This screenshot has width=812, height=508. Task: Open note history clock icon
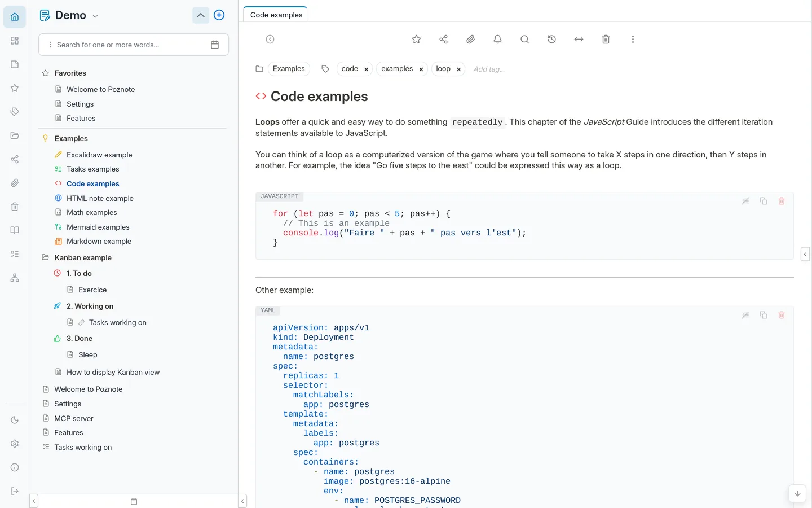(x=551, y=39)
